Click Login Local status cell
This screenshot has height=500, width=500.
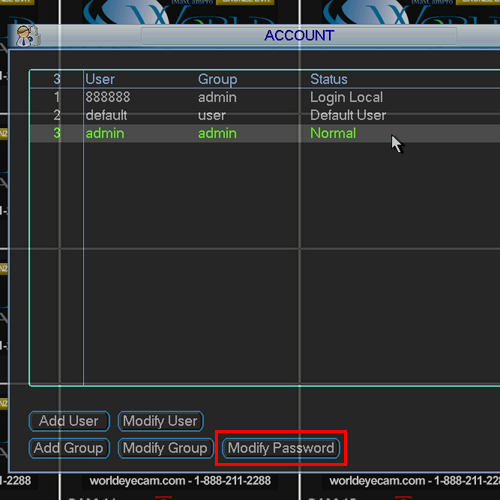coord(346,97)
